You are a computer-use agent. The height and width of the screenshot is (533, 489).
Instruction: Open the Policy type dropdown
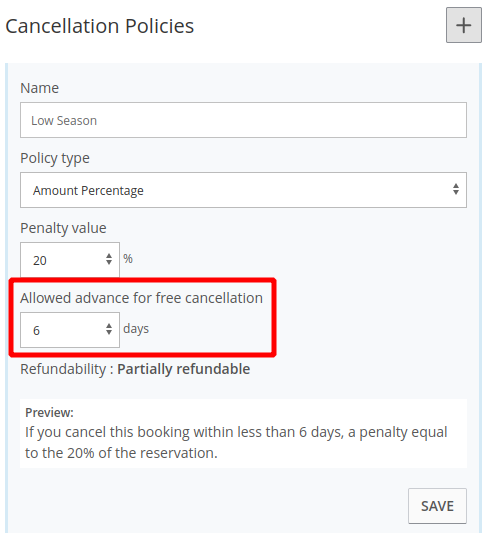coord(243,190)
